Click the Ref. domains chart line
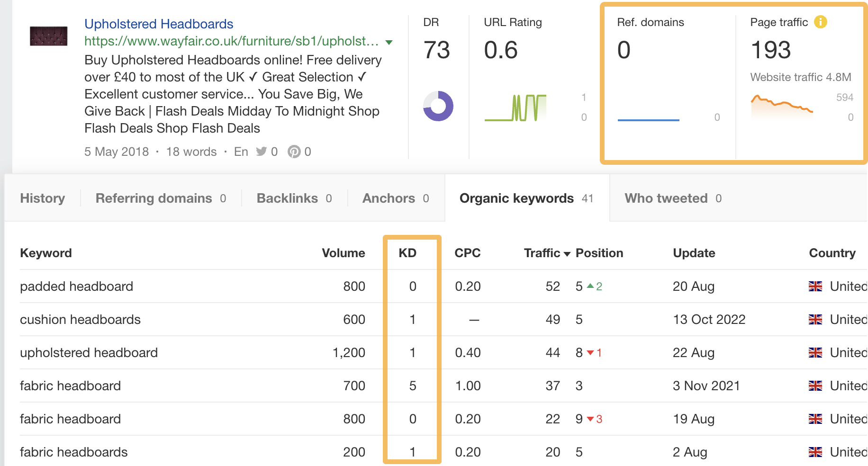The height and width of the screenshot is (466, 868). coord(649,120)
